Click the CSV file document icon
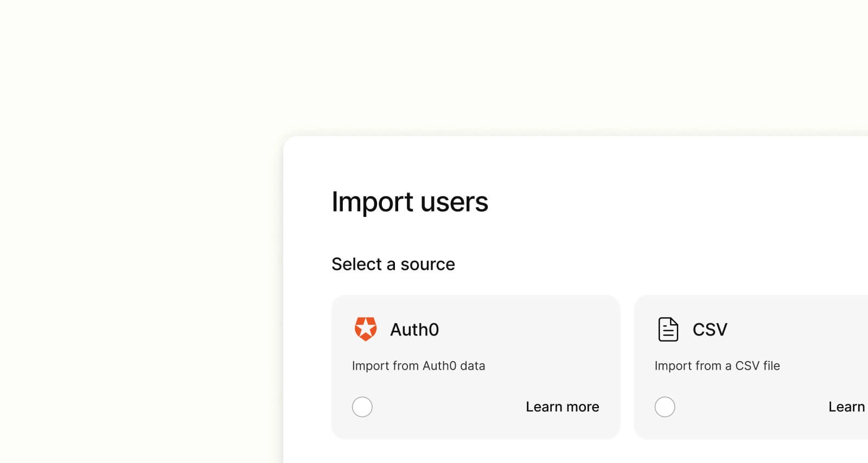This screenshot has height=463, width=868. point(668,329)
